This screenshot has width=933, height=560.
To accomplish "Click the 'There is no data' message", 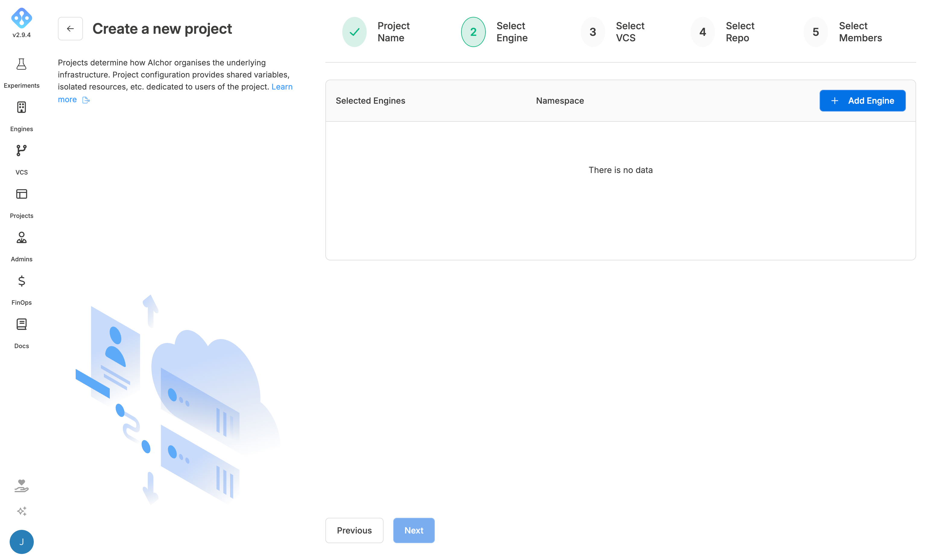I will pos(621,170).
